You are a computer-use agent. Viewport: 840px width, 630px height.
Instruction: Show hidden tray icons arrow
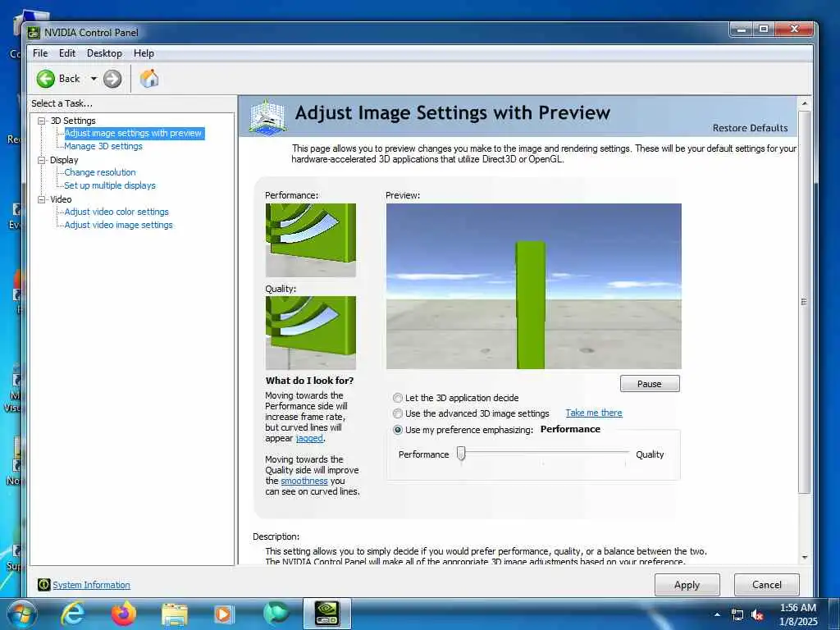click(717, 614)
